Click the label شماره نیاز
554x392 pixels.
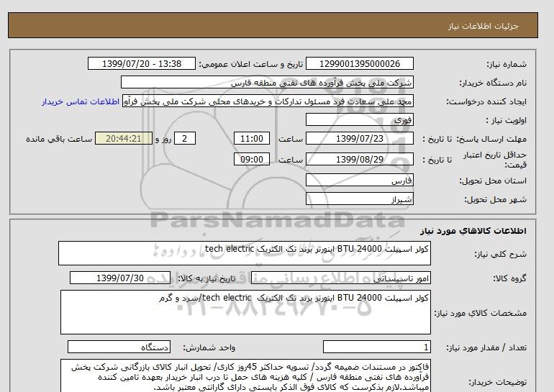[x=507, y=64]
